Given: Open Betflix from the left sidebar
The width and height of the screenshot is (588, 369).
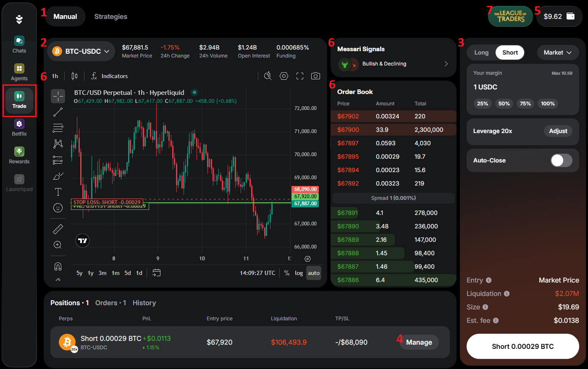Looking at the screenshot, I should (19, 127).
